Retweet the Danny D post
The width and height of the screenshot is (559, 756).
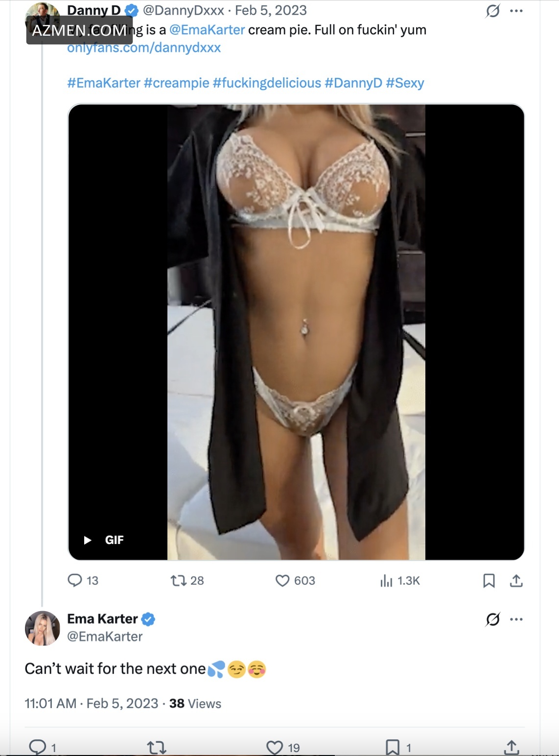coord(178,581)
